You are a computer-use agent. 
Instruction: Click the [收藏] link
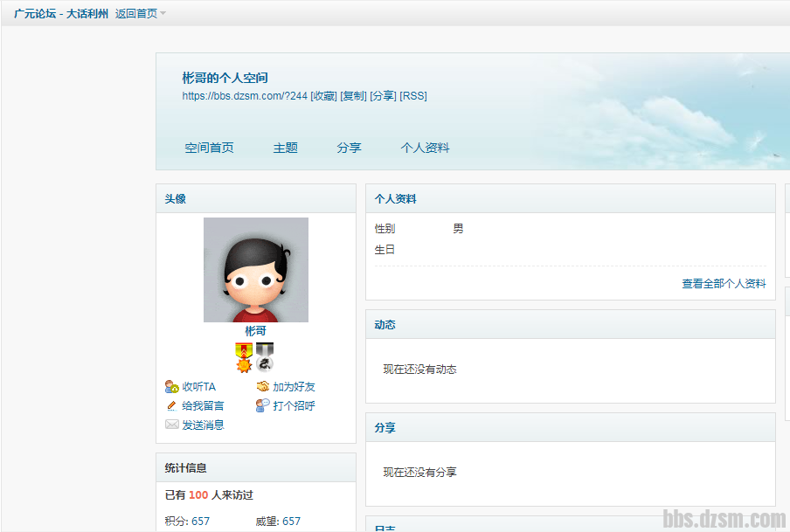pos(323,96)
